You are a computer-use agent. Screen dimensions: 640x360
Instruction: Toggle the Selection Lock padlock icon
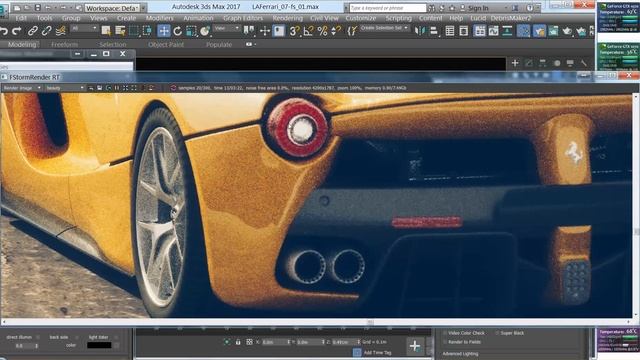click(x=238, y=342)
